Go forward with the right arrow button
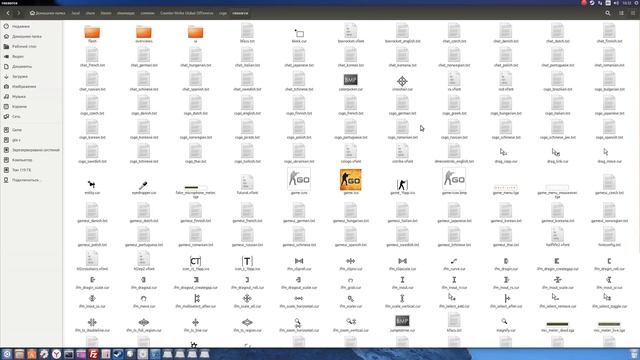This screenshot has height=360, width=640. 18,13
